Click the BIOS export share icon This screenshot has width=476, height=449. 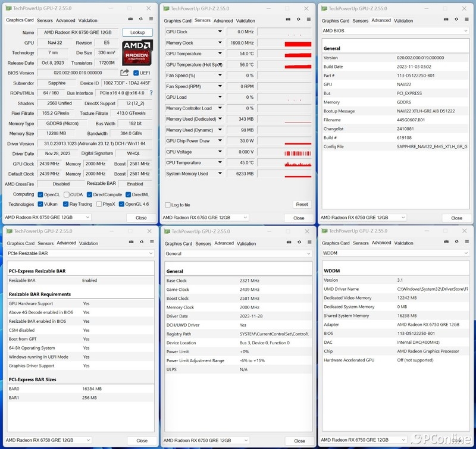pos(124,73)
